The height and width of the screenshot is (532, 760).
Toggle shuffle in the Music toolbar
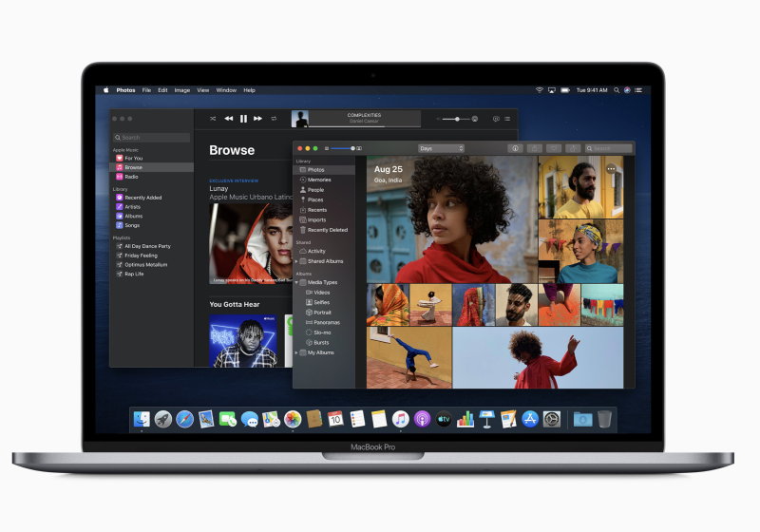coord(211,119)
